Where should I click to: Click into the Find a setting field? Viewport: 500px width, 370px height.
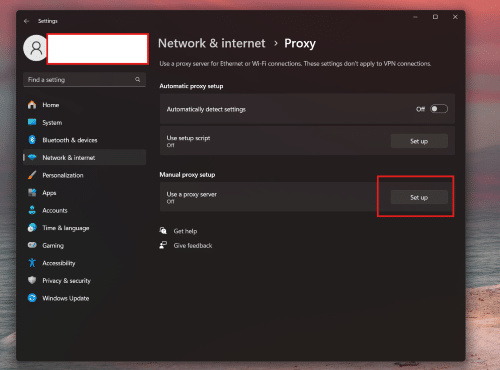click(84, 80)
